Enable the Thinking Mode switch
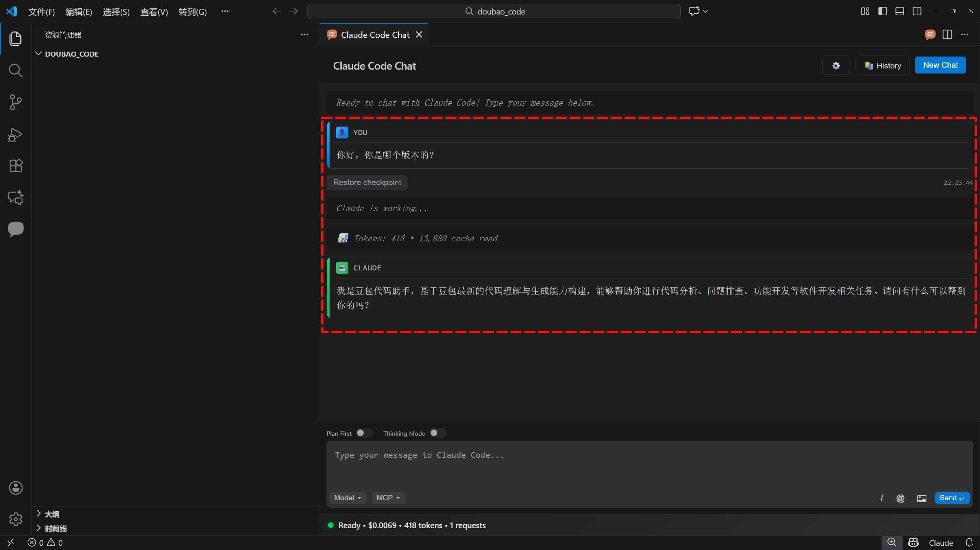 (x=438, y=433)
